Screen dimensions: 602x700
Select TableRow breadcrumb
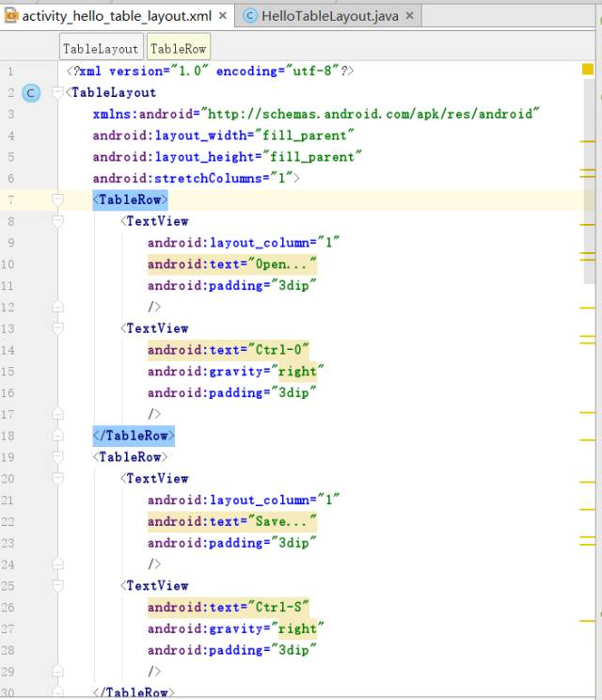click(x=178, y=47)
